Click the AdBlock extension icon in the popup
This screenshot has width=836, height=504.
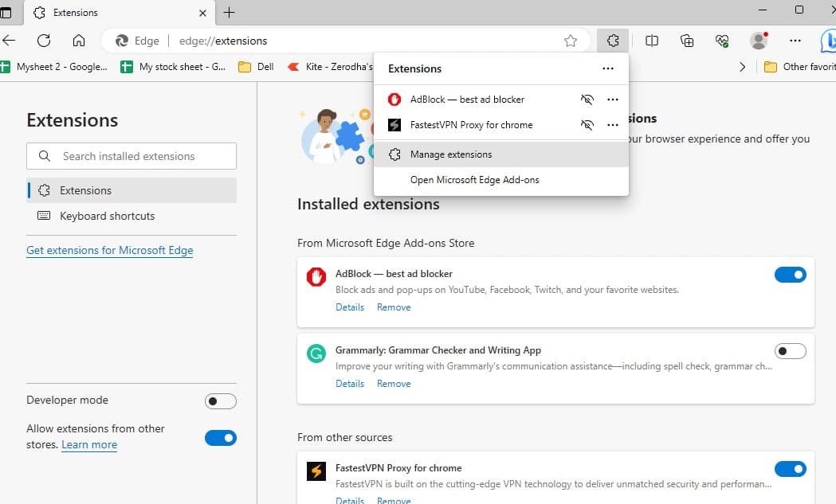pos(394,100)
